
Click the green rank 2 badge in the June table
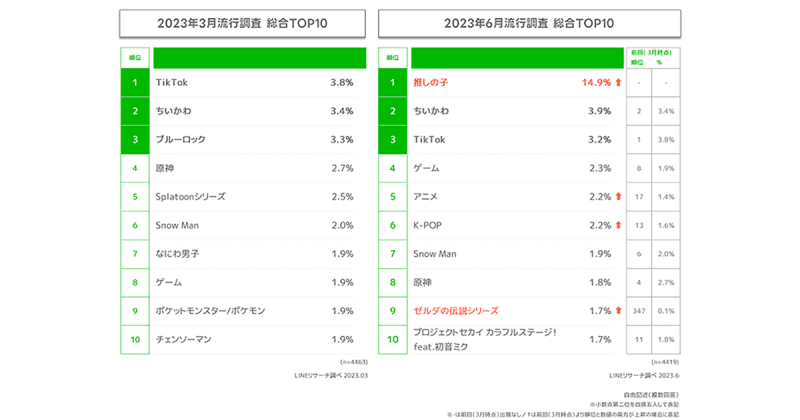coord(394,112)
